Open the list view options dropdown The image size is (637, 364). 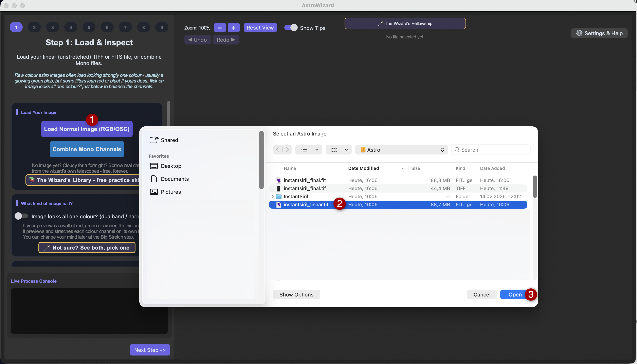point(309,150)
